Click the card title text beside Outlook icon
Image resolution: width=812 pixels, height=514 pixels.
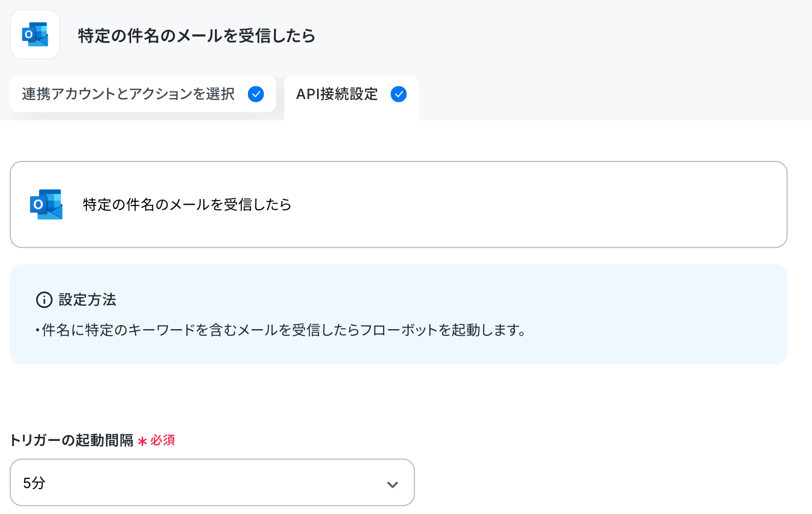(187, 204)
